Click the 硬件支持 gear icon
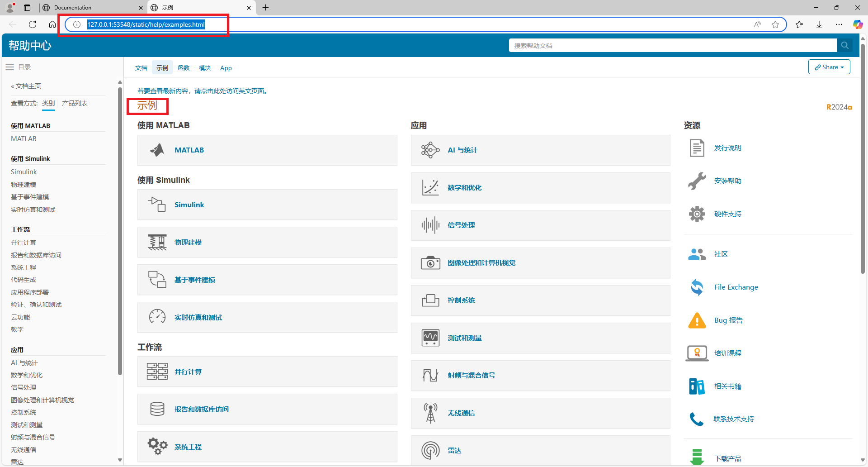This screenshot has height=467, width=868. (697, 214)
